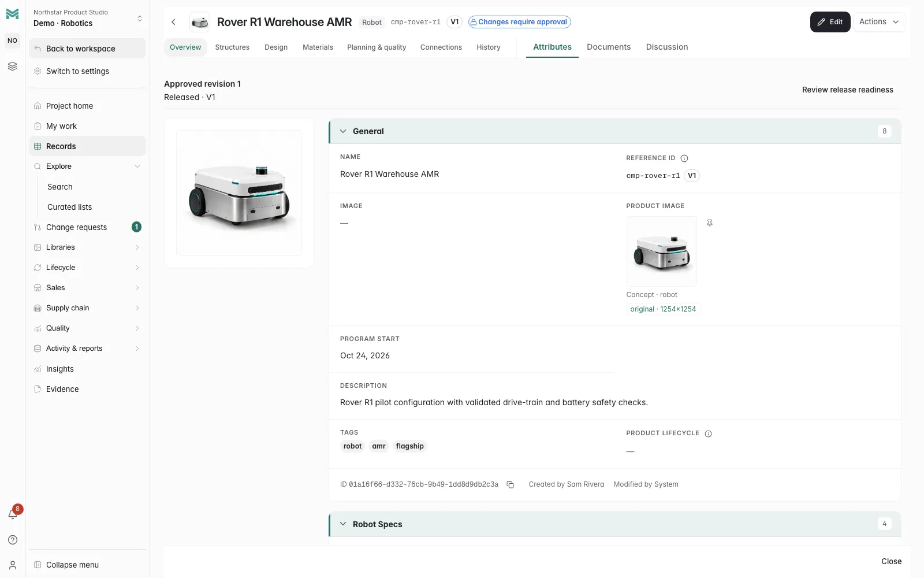Click the Back to workspace arrow icon
The width and height of the screenshot is (924, 578).
tap(38, 49)
